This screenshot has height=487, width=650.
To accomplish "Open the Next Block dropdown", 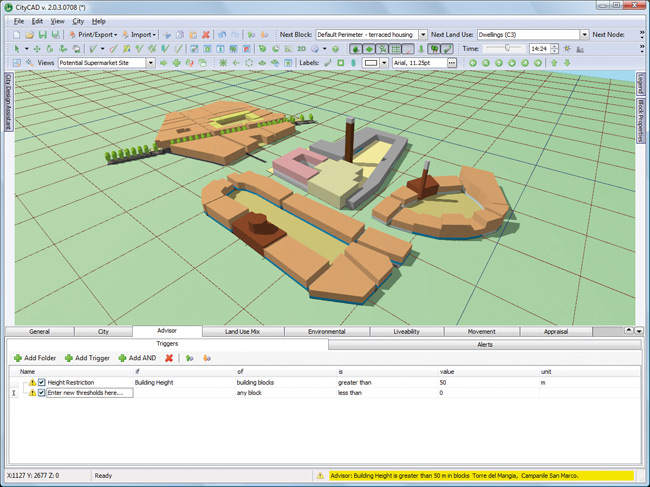I will [423, 34].
